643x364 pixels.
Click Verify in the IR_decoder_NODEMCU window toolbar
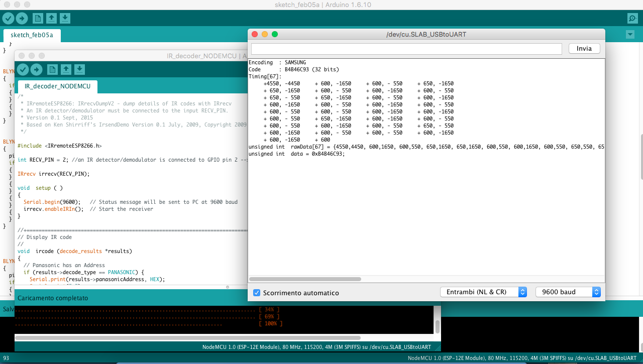pos(23,69)
